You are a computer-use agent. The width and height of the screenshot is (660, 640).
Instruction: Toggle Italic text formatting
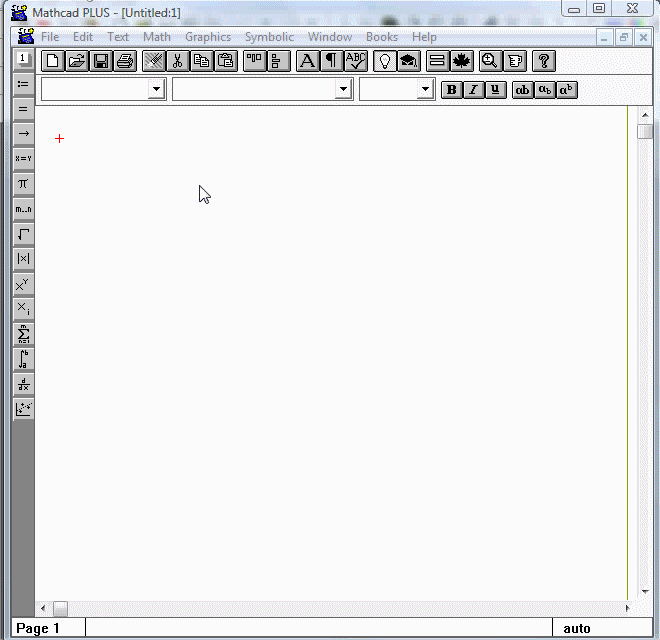473,90
